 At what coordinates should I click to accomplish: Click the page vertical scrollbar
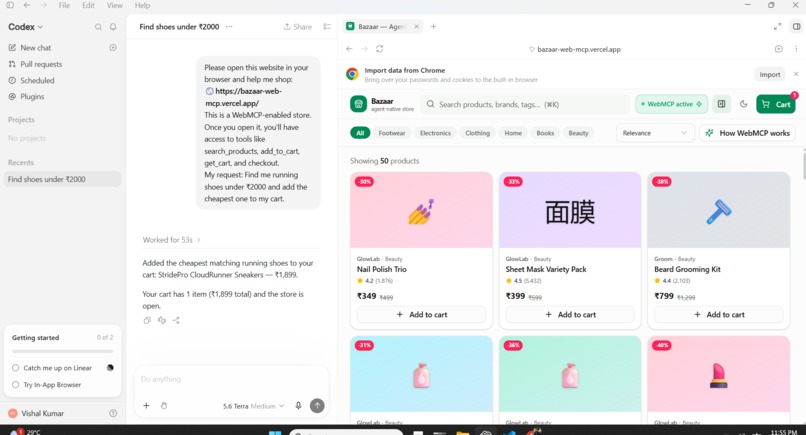pyautogui.click(x=803, y=165)
